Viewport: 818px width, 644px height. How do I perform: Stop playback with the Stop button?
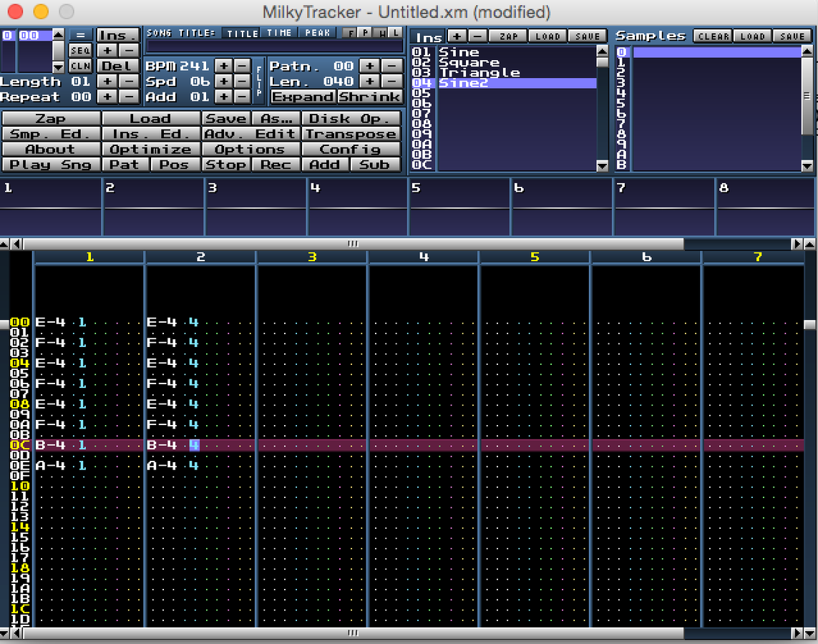pyautogui.click(x=226, y=165)
